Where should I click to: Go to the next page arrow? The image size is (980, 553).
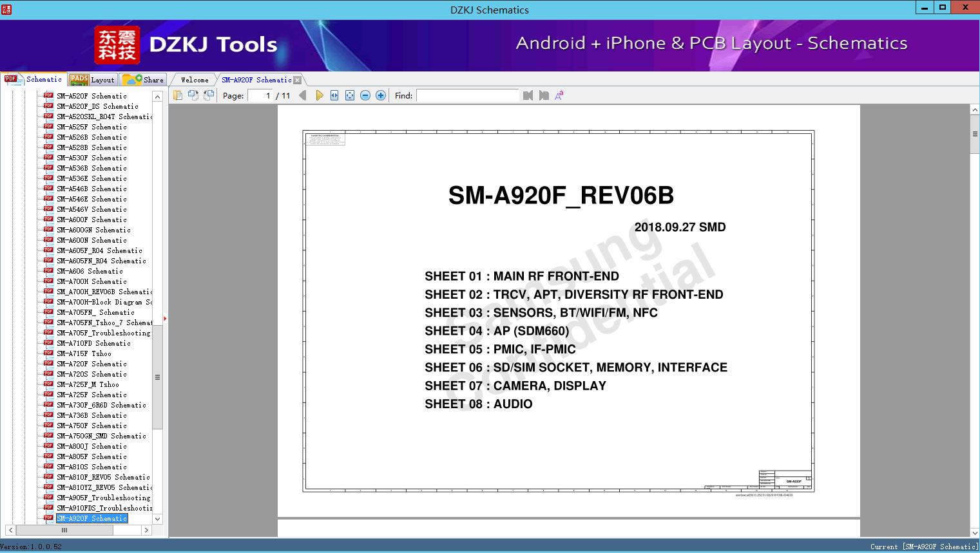pos(319,95)
